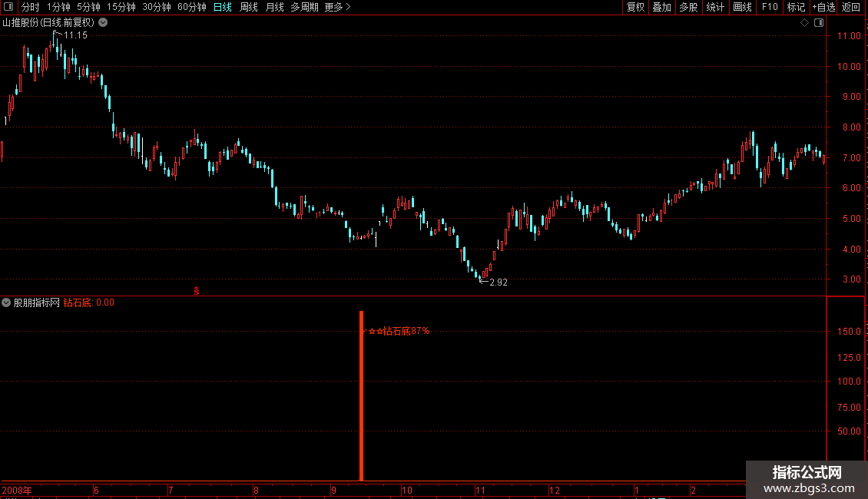868x499 pixels.
Task: Click the 标记 mark button
Action: click(796, 7)
